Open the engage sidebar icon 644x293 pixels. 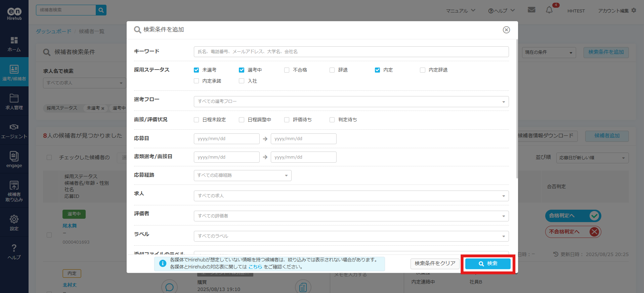point(14,156)
